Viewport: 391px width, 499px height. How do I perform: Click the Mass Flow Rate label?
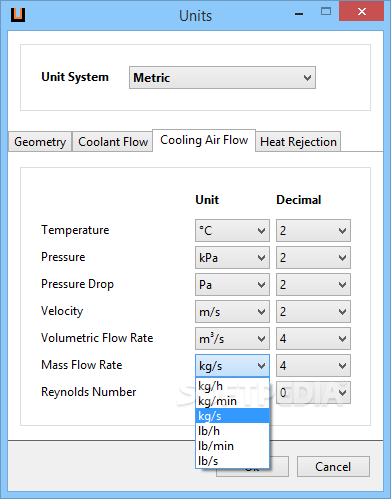pyautogui.click(x=82, y=365)
